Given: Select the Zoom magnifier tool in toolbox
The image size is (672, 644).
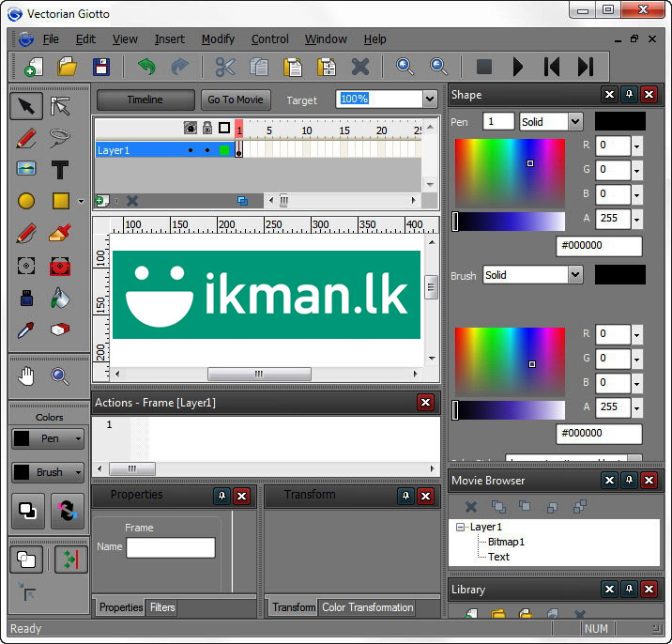Looking at the screenshot, I should (59, 376).
